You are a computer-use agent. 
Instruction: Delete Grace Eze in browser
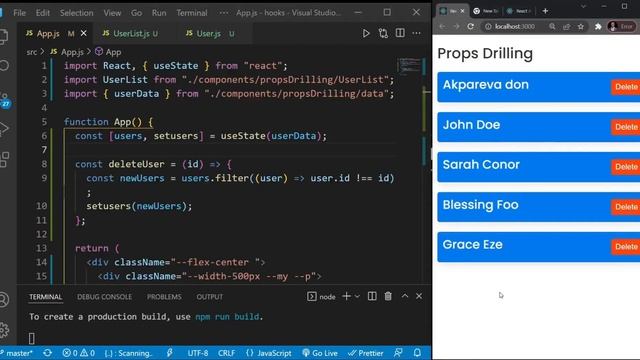[625, 247]
